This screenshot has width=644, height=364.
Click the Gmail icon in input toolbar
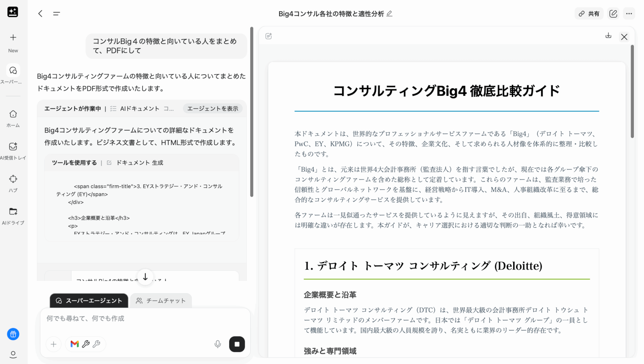coord(75,344)
